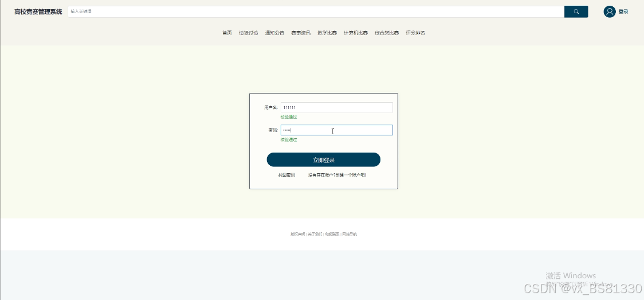Click the user avatar icon
Image resolution: width=644 pixels, height=300 pixels.
610,11
